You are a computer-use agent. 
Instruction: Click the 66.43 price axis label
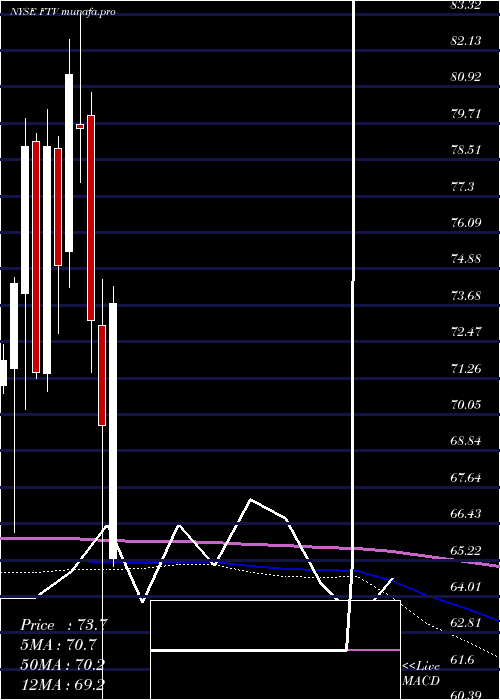[466, 514]
